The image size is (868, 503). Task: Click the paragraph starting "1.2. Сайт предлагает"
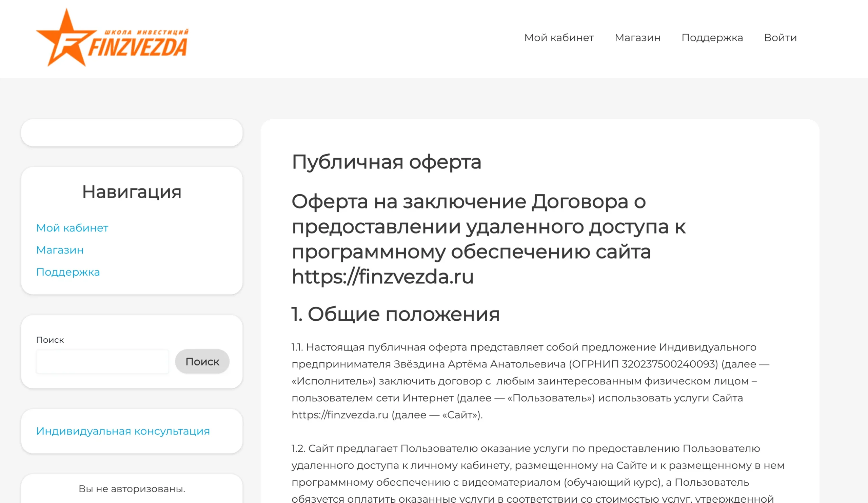(x=538, y=474)
